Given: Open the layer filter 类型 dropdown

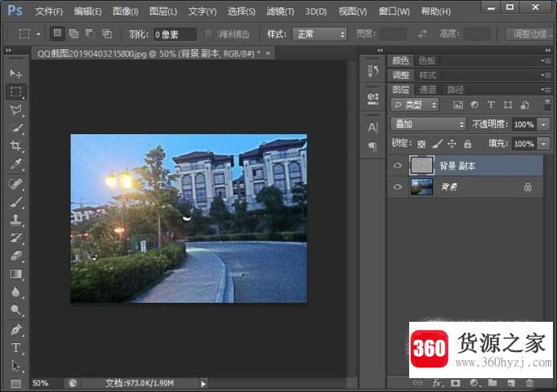Looking at the screenshot, I should [x=415, y=105].
